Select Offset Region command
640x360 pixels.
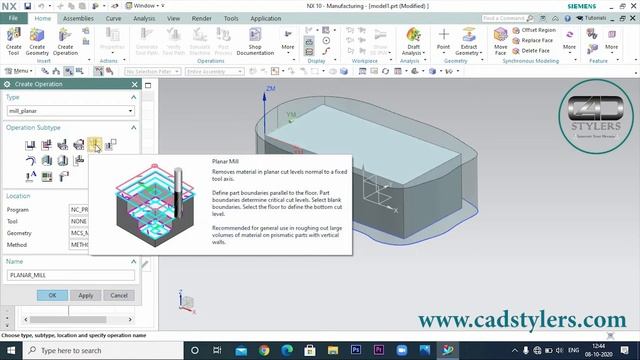click(534, 30)
